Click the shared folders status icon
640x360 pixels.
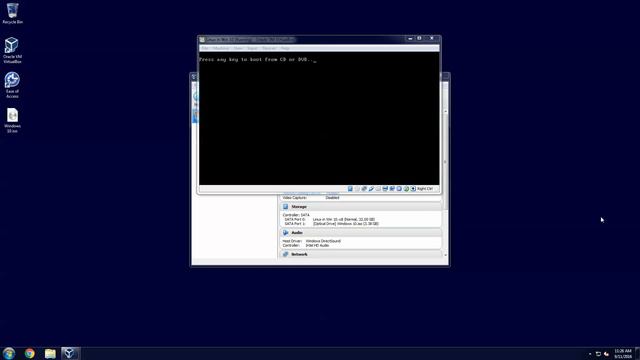coord(378,189)
